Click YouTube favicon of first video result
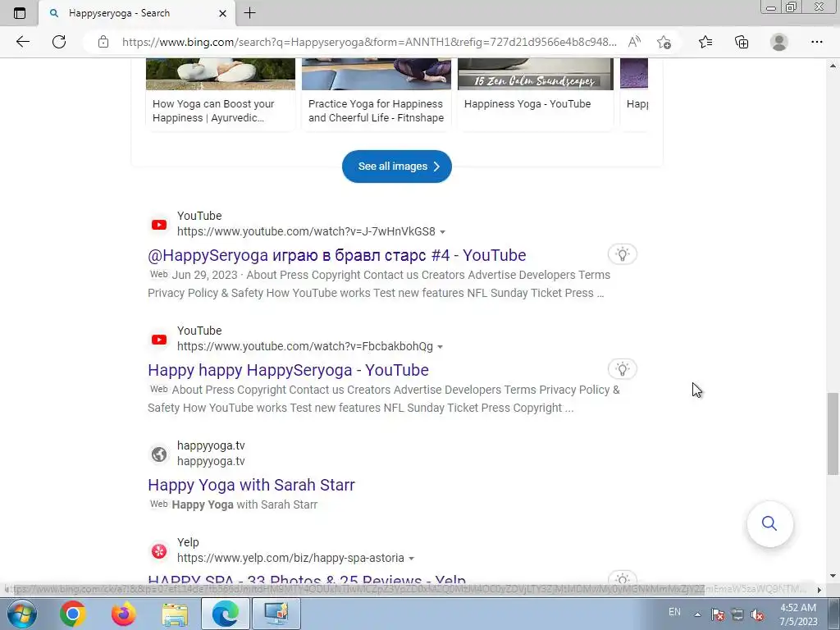Image resolution: width=840 pixels, height=630 pixels. coord(159,225)
